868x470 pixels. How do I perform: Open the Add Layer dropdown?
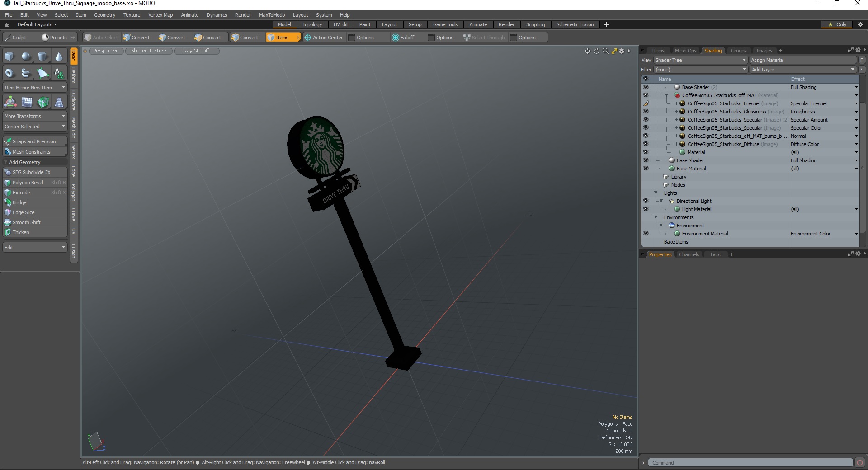pos(803,70)
